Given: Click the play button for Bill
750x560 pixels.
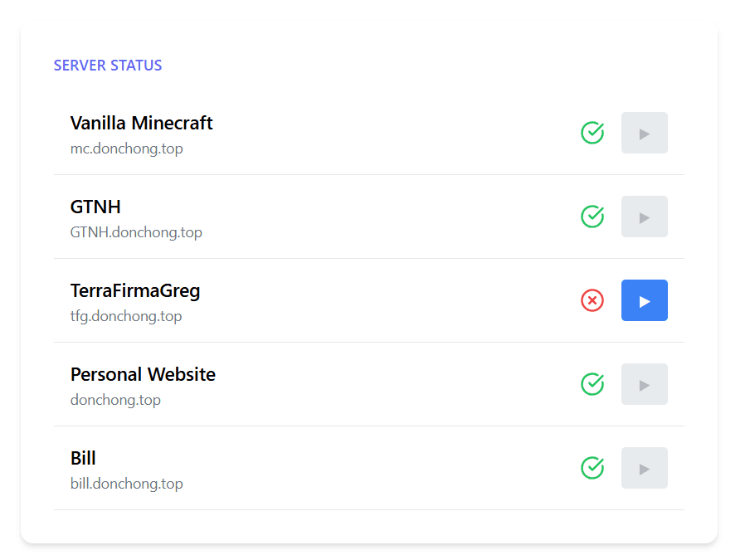Looking at the screenshot, I should tap(645, 468).
